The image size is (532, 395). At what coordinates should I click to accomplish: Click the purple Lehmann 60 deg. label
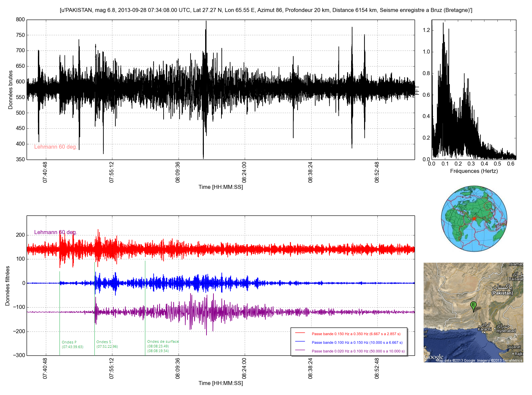(x=56, y=232)
